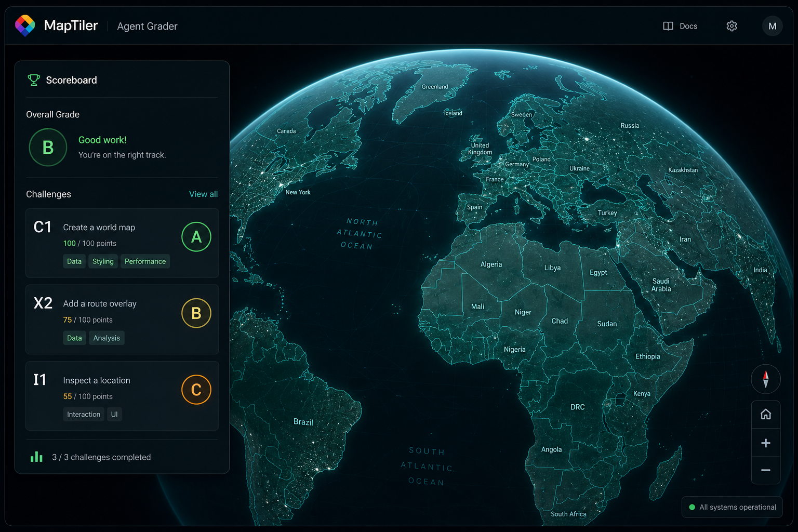
Task: Zoom in on the map
Action: pos(766,443)
